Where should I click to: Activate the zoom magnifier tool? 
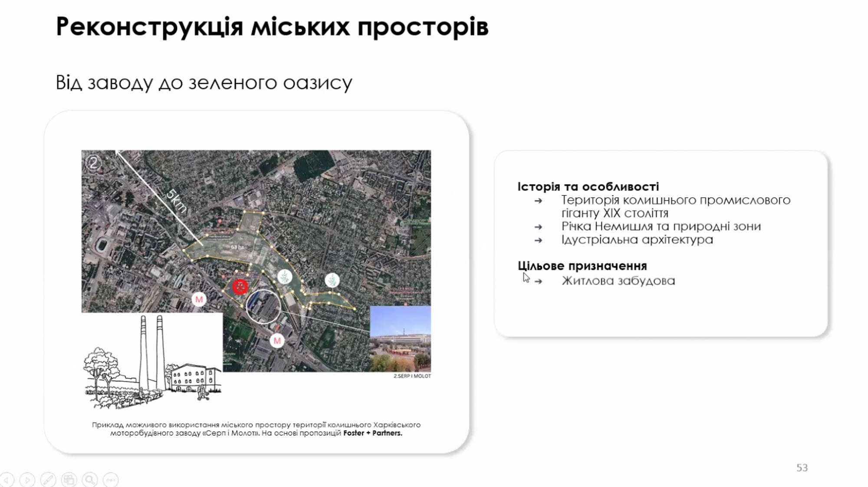point(90,480)
